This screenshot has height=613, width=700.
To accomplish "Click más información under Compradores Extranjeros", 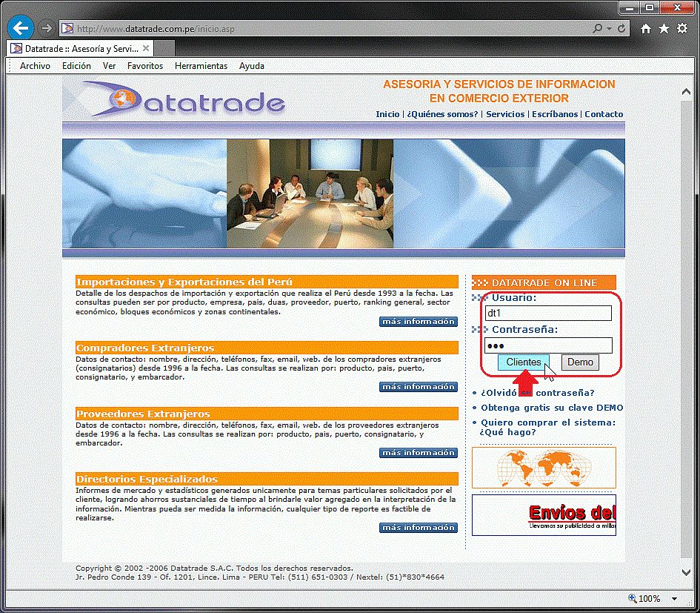I will [x=419, y=387].
